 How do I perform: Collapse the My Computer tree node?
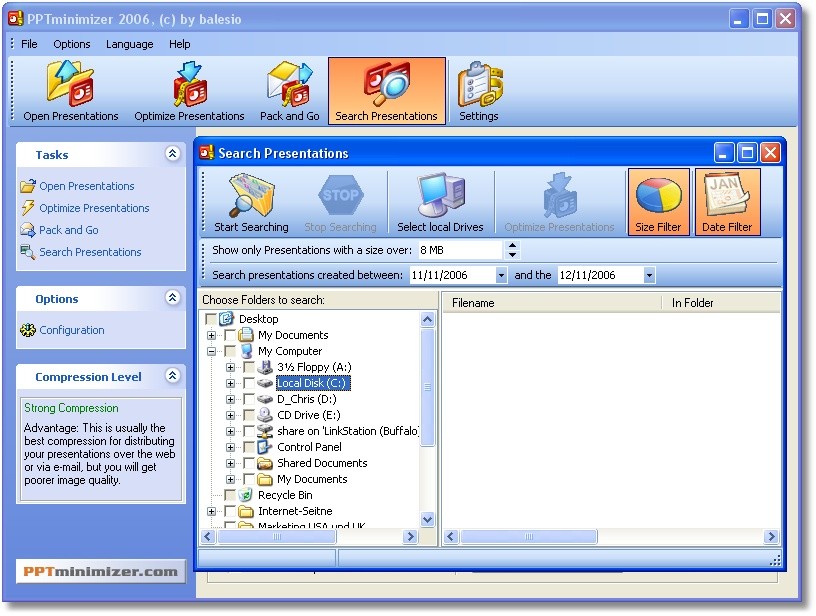click(211, 351)
